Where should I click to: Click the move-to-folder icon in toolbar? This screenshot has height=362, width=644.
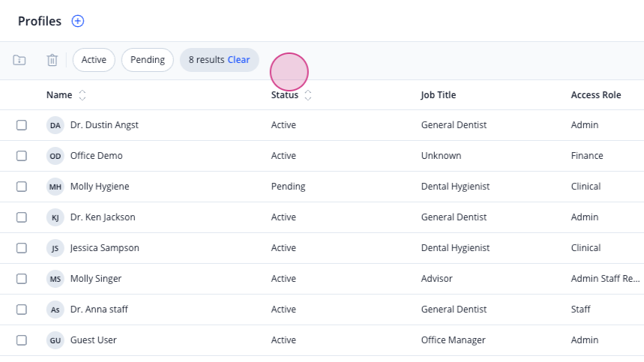(19, 60)
